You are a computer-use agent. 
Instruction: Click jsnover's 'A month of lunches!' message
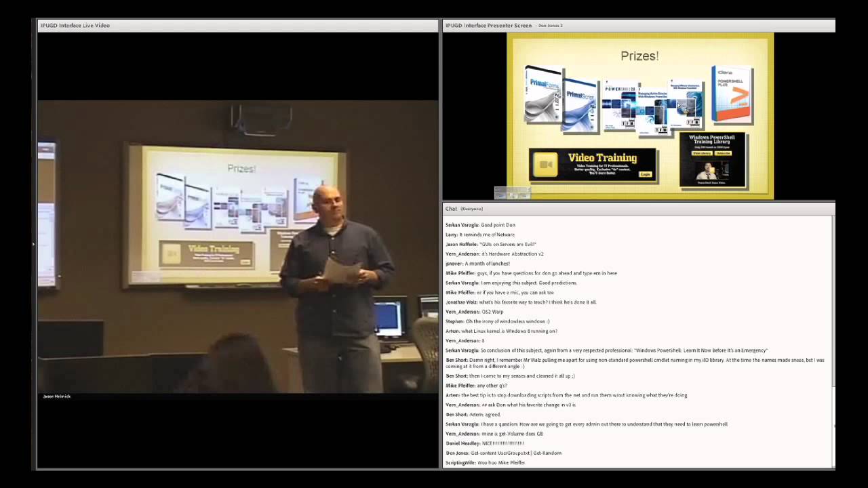pyautogui.click(x=477, y=263)
